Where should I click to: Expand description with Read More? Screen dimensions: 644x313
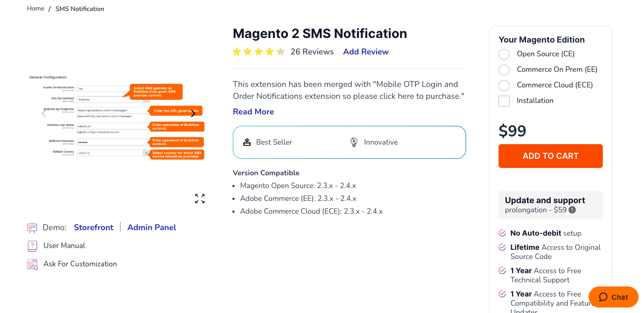pos(253,112)
